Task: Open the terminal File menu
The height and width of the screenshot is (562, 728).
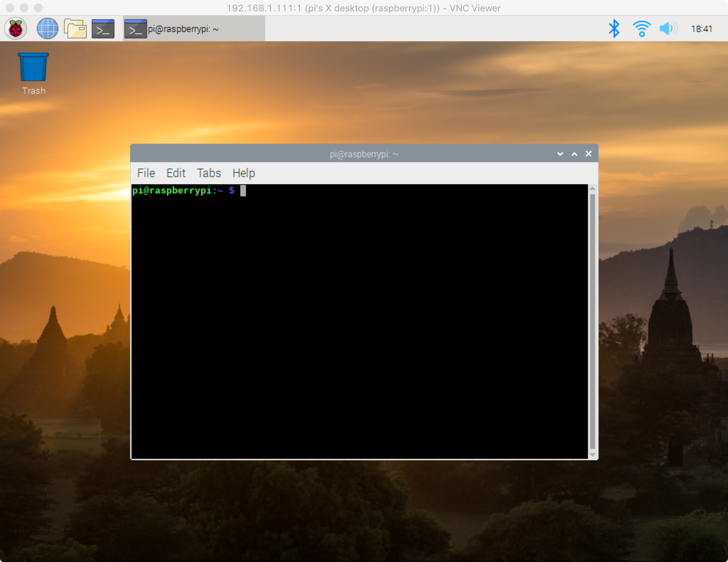Action: [146, 173]
